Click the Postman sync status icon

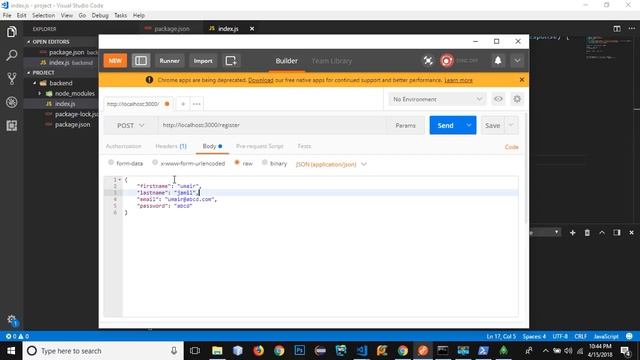447,61
